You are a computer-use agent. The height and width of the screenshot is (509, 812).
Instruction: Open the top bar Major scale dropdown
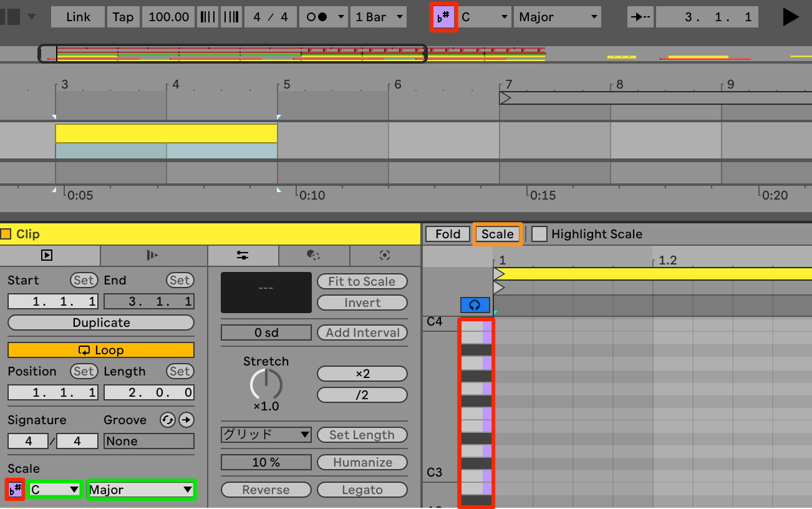(557, 17)
